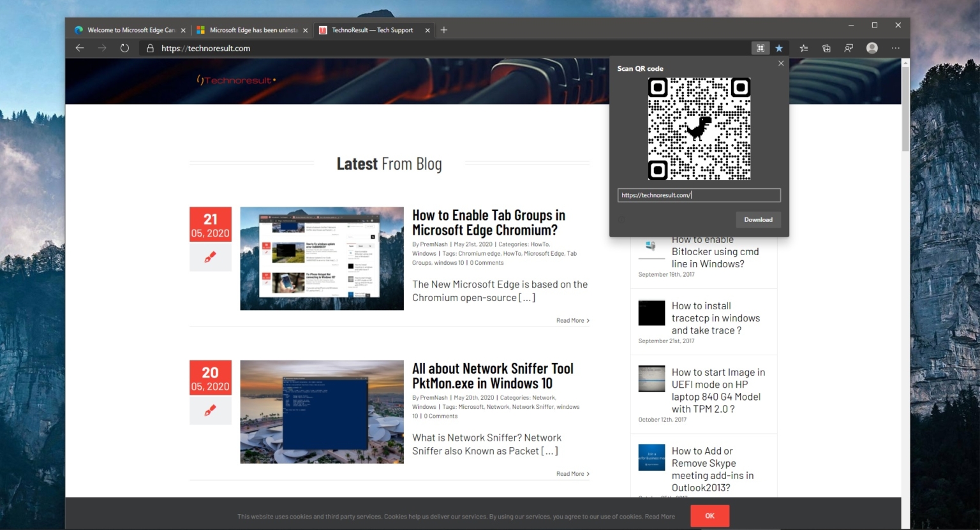The width and height of the screenshot is (980, 530).
Task: View site information via padlock icon
Action: [x=151, y=48]
